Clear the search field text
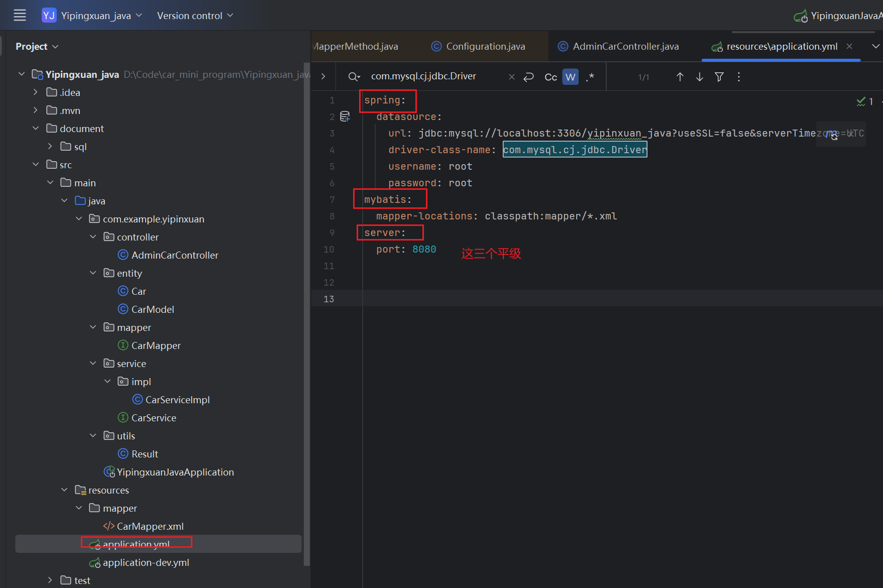Viewport: 883px width, 588px height. [x=511, y=77]
